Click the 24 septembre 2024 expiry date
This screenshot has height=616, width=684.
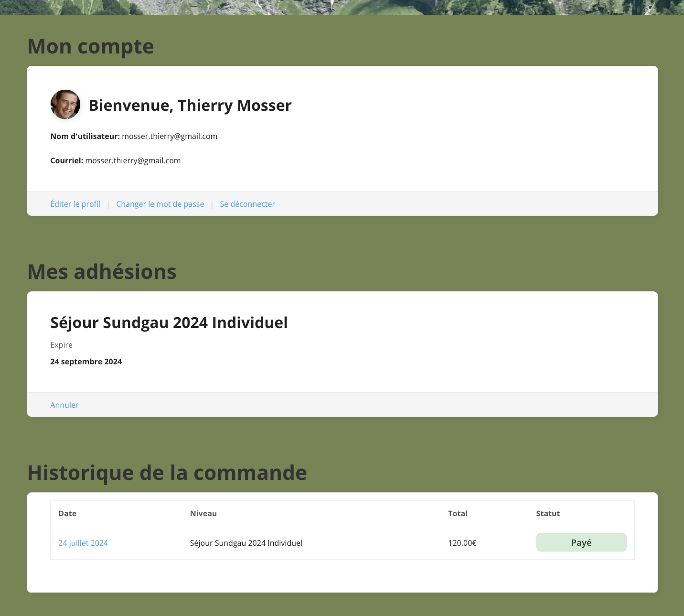click(86, 361)
